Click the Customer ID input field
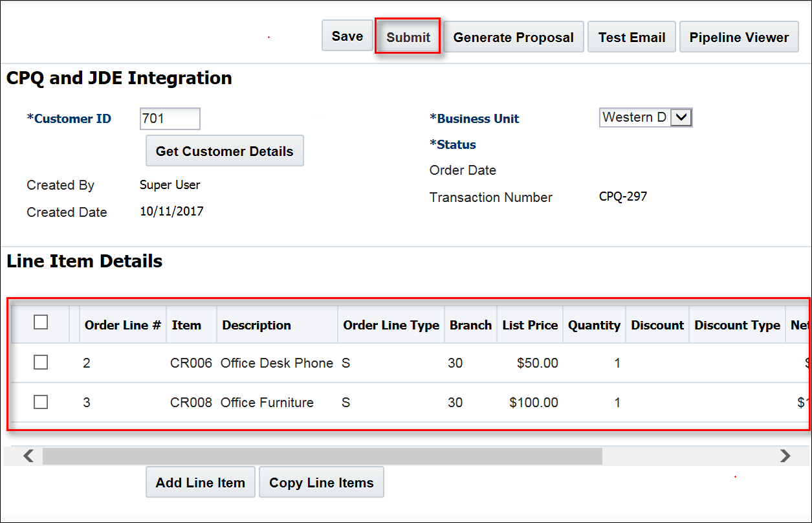812x523 pixels. coord(170,118)
